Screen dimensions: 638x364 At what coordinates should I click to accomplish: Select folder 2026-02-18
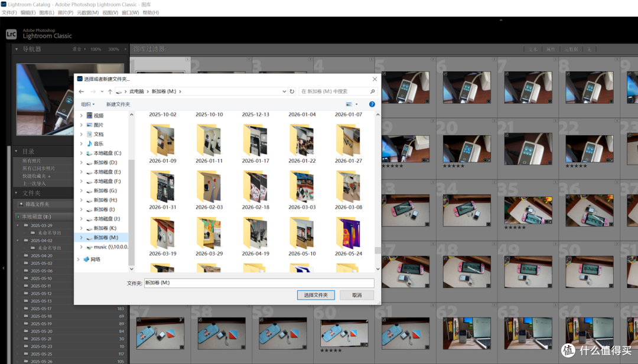click(x=256, y=190)
